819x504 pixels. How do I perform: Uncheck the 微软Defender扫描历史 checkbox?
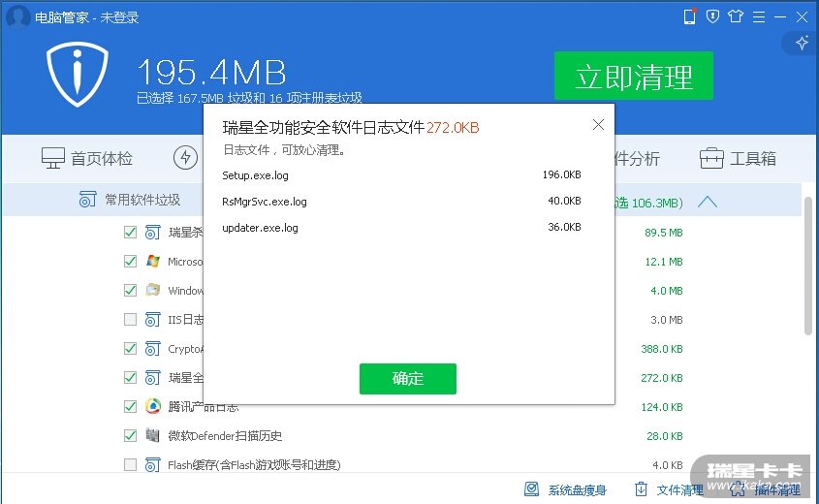point(130,435)
